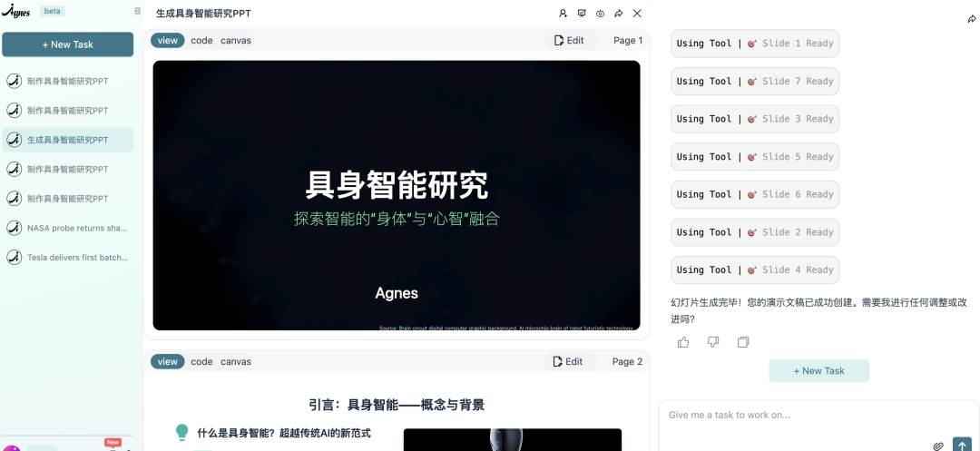Click the 生成具身智能研究PPT panel title
The image size is (980, 451).
point(204,13)
